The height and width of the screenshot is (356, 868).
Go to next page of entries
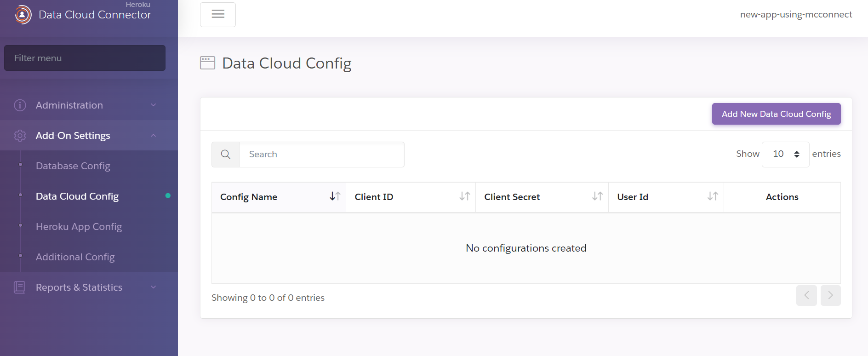click(830, 295)
